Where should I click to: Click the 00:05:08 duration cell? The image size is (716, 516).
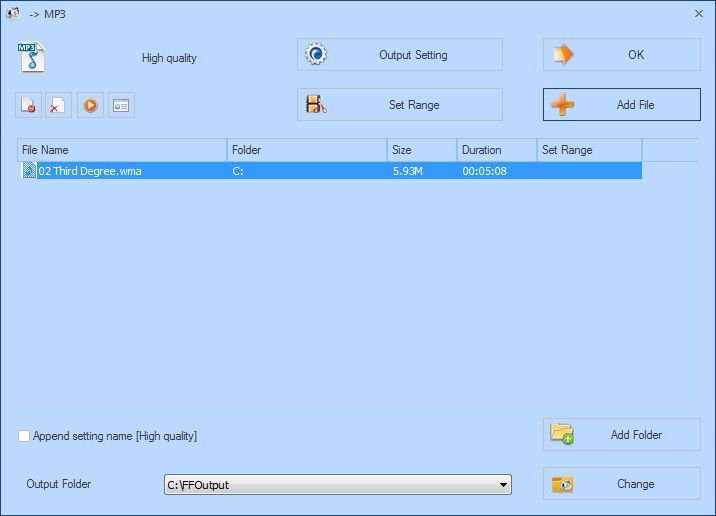click(x=484, y=171)
